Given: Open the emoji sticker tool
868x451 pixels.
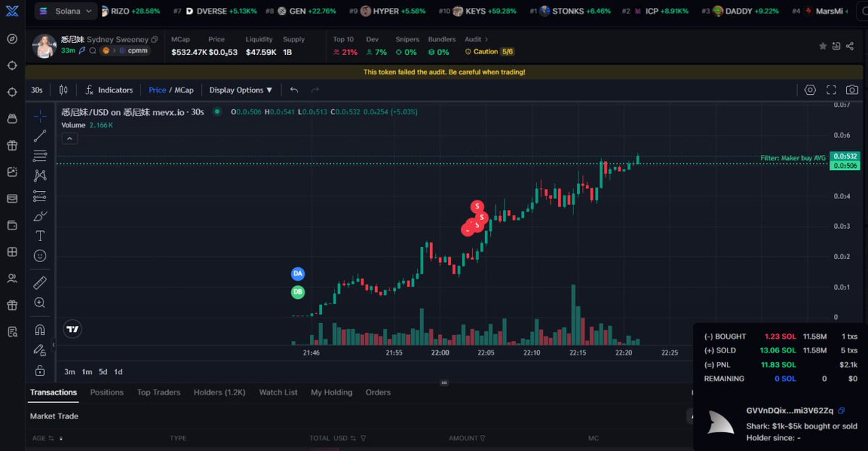Looking at the screenshot, I should click(x=40, y=256).
